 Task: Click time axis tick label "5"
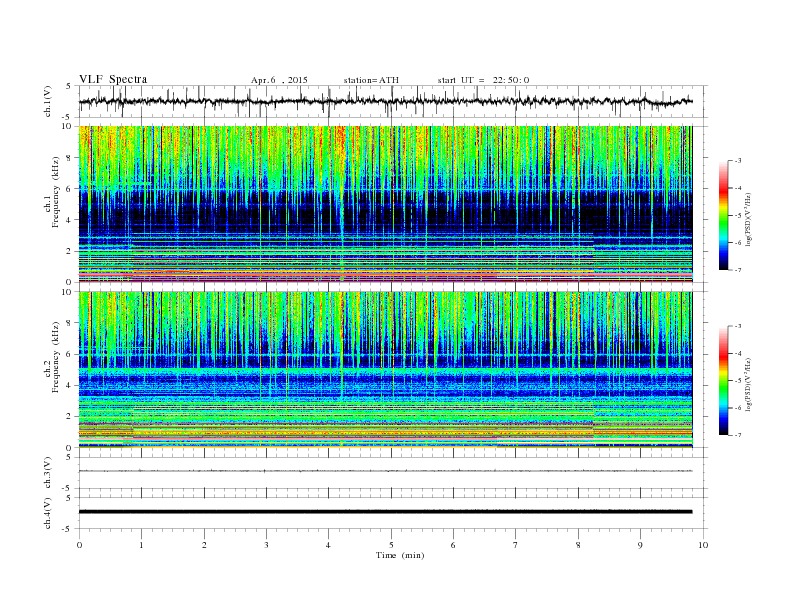[x=391, y=545]
